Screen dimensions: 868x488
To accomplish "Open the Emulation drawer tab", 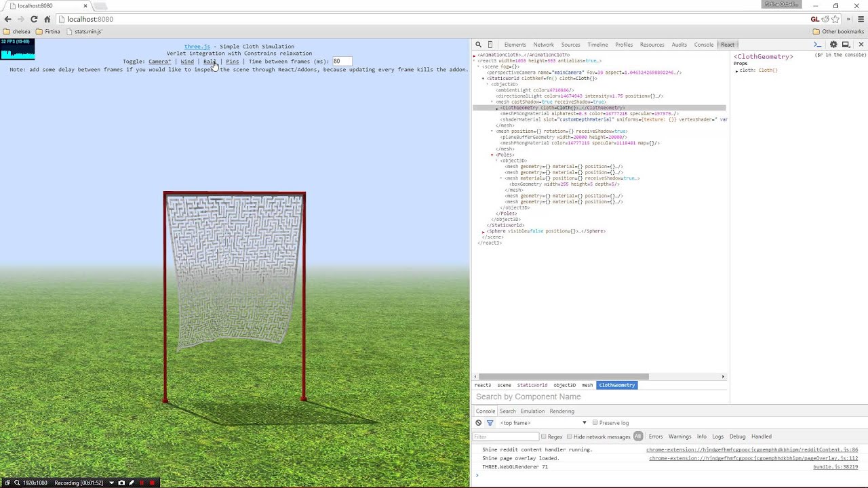I will [532, 411].
